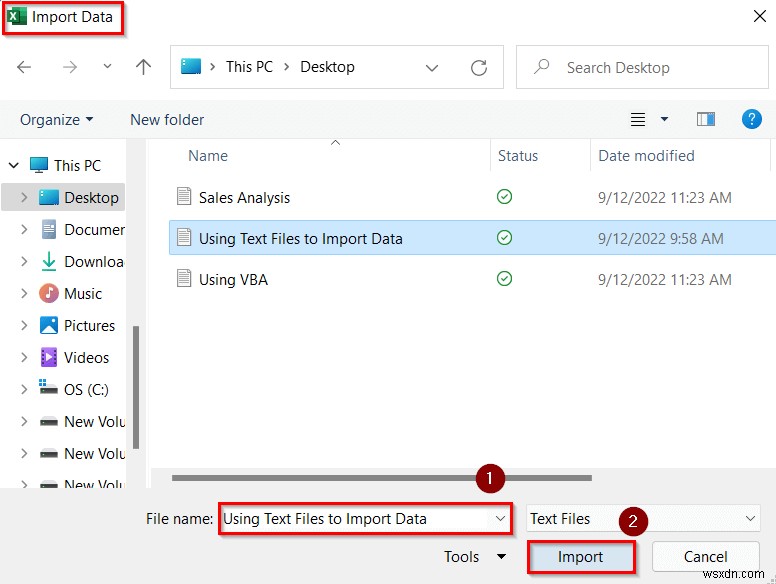Open the Organize menu
The image size is (776, 584).
(x=56, y=120)
